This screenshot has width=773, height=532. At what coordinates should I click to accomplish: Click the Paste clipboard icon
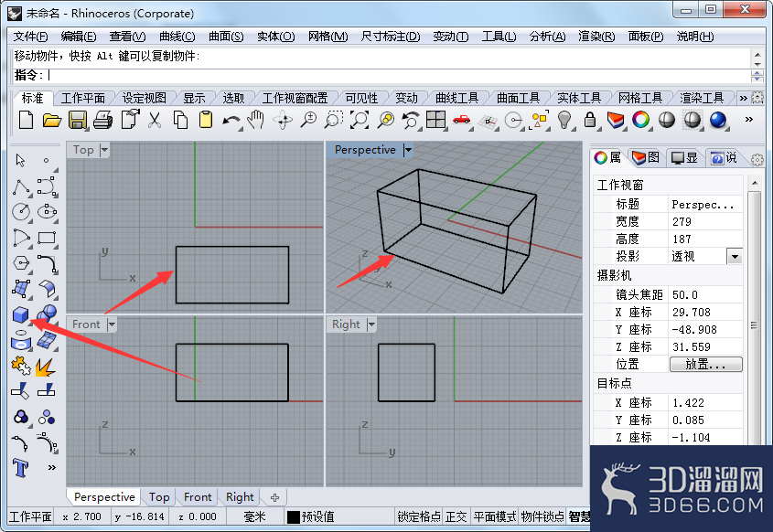click(x=206, y=120)
